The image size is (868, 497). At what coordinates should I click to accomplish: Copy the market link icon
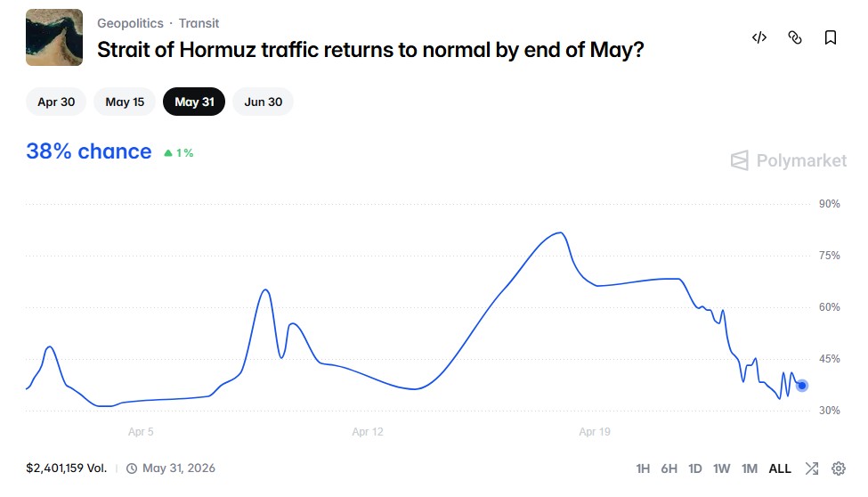pyautogui.click(x=795, y=37)
